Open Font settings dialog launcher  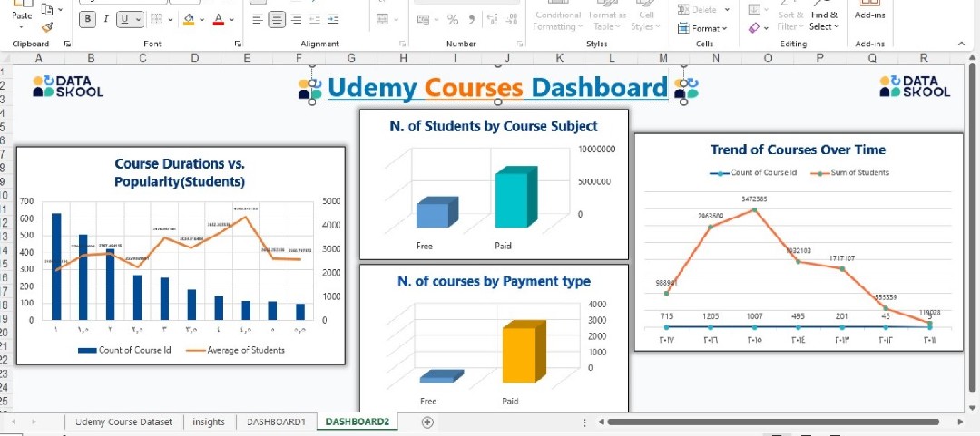click(238, 44)
